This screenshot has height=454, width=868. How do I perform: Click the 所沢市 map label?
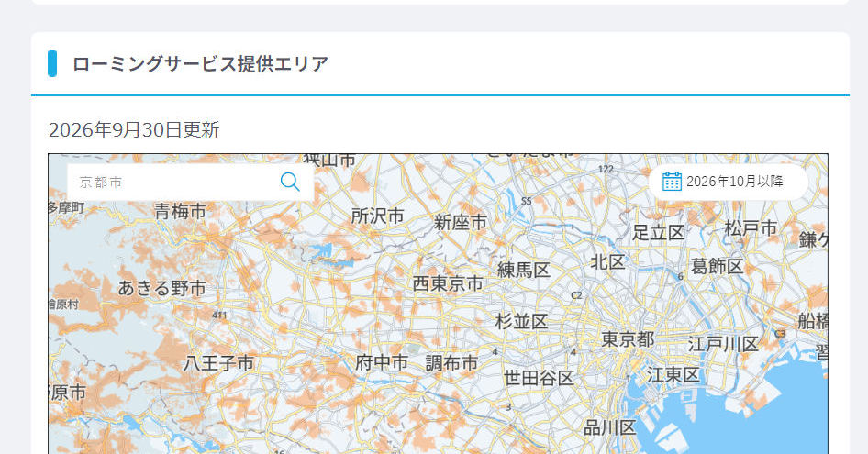pyautogui.click(x=377, y=216)
